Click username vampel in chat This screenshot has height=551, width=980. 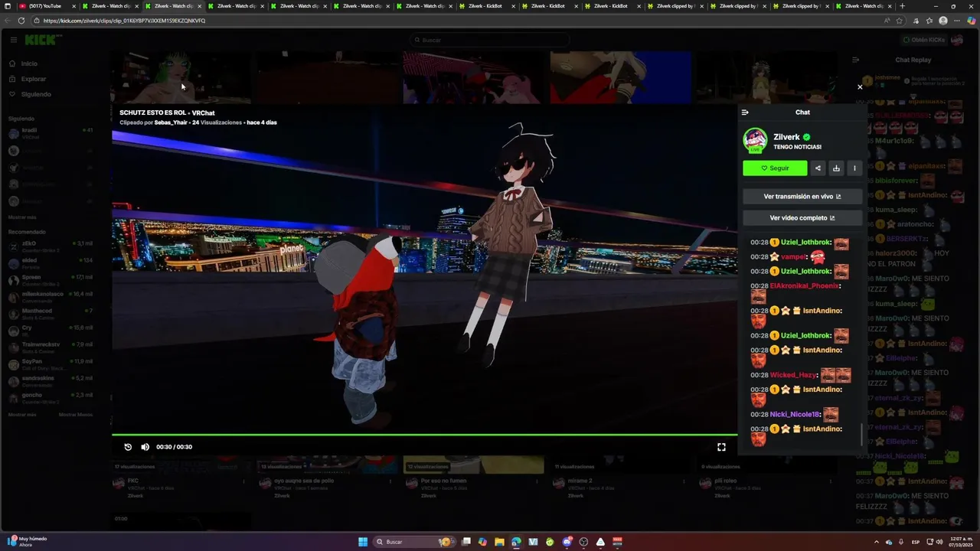coord(793,257)
